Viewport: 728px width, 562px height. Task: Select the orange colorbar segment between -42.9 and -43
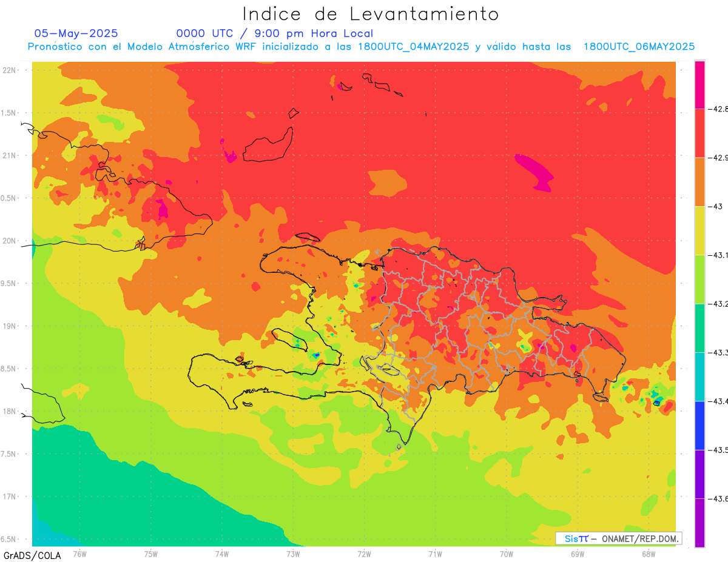pos(699,182)
